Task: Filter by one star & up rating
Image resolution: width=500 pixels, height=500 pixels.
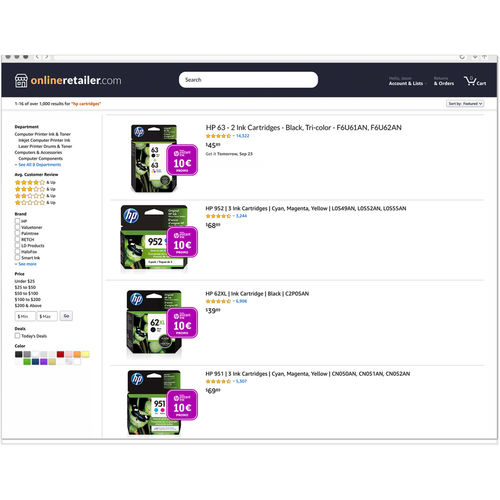Action: 35,202
